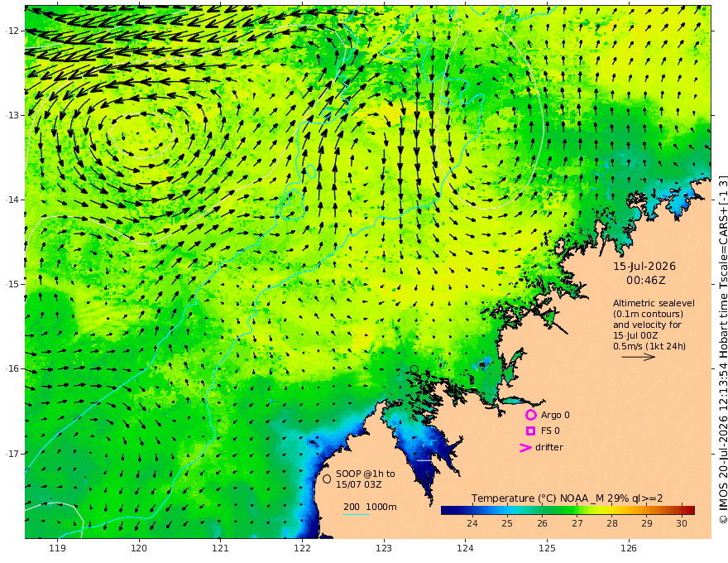Click the magenta drifter arrowhead legend icon
This screenshot has height=563, width=728.
click(525, 448)
